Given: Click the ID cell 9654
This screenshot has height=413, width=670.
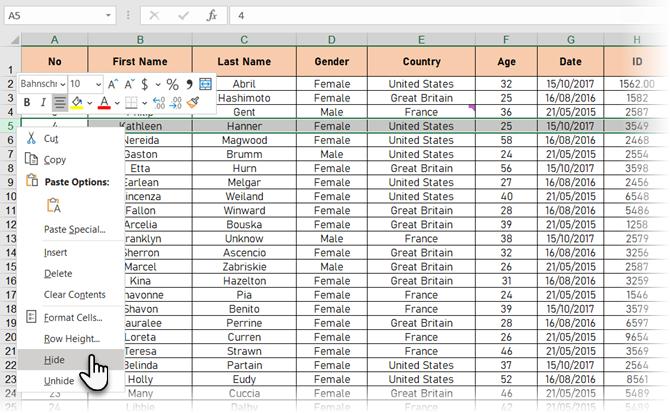Looking at the screenshot, I should pos(636,337).
